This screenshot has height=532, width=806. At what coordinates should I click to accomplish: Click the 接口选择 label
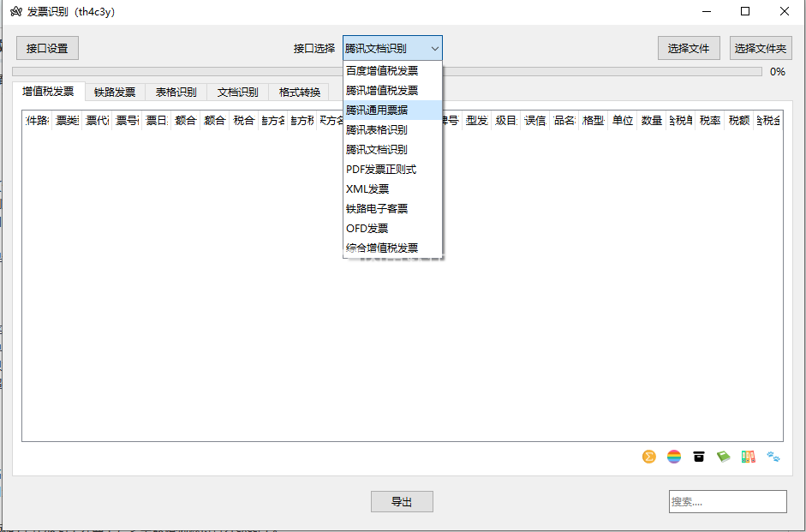point(314,49)
